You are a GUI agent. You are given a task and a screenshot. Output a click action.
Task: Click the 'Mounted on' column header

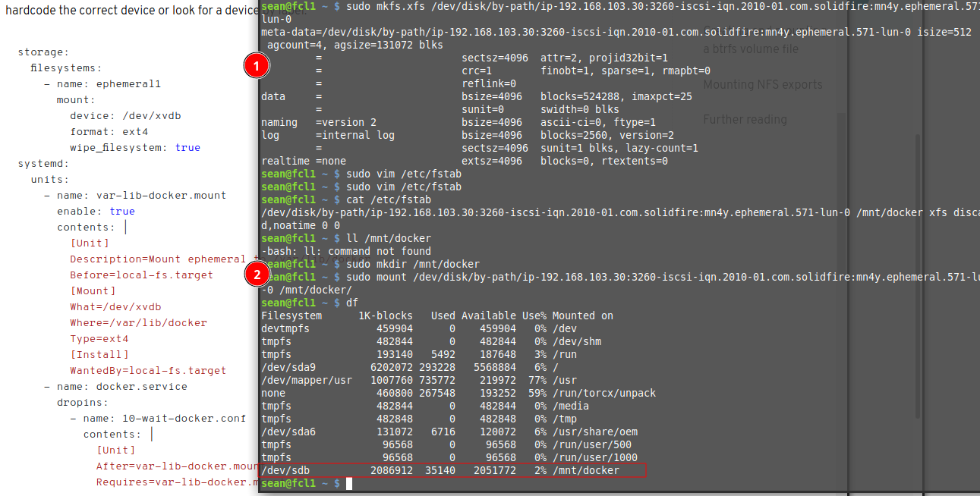click(x=583, y=315)
